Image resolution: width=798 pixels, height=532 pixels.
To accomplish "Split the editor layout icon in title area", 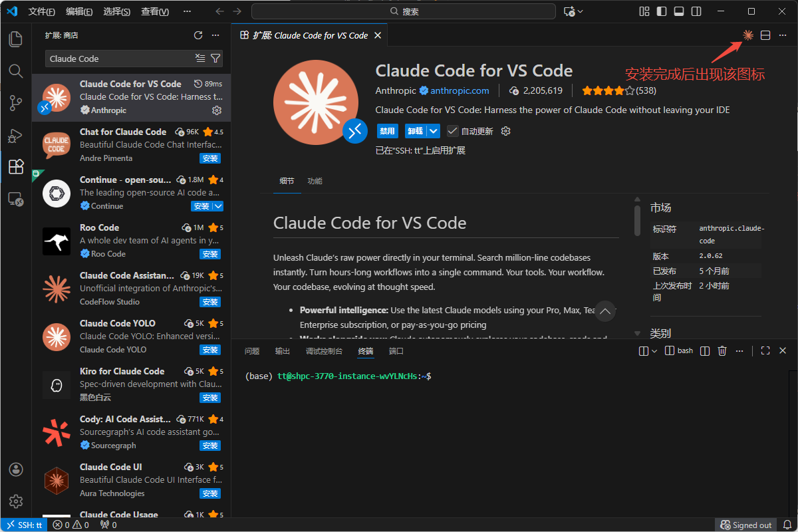I will [x=765, y=35].
